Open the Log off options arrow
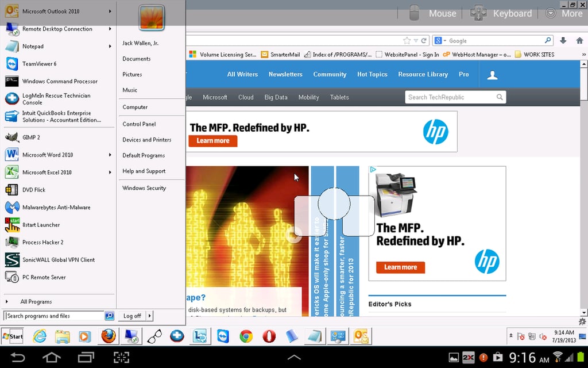The height and width of the screenshot is (368, 588). coord(150,316)
